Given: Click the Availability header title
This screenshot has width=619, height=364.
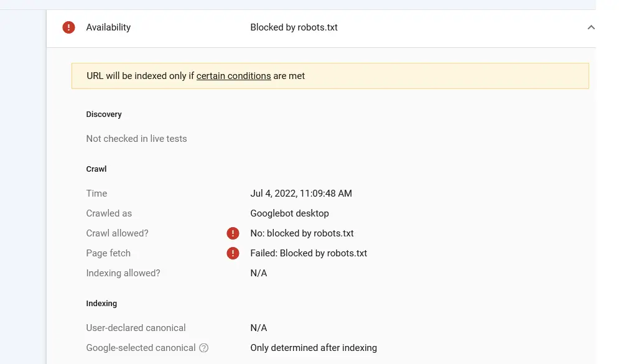Looking at the screenshot, I should click(x=108, y=27).
